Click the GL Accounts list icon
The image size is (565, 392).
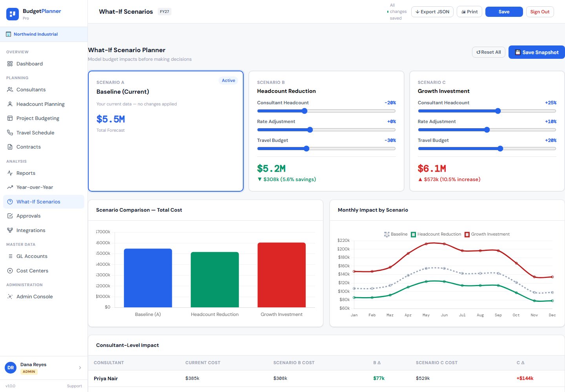pyautogui.click(x=10, y=256)
